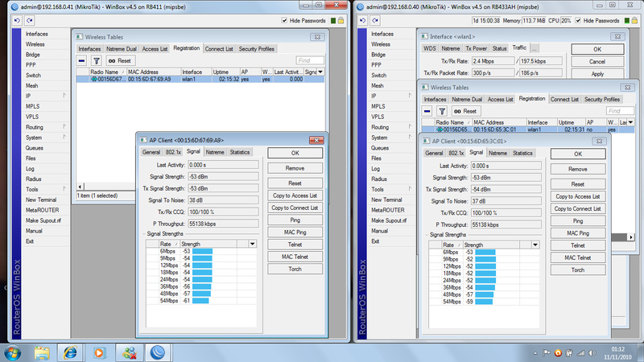Image resolution: width=644 pixels, height=362 pixels.
Task: Switch to Statistics tab in left AP Client
Action: [239, 152]
